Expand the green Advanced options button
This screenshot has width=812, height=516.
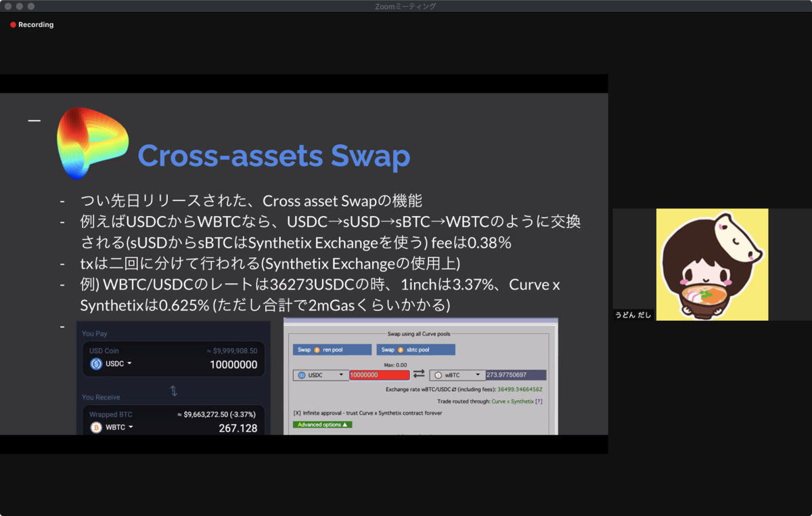click(x=322, y=425)
